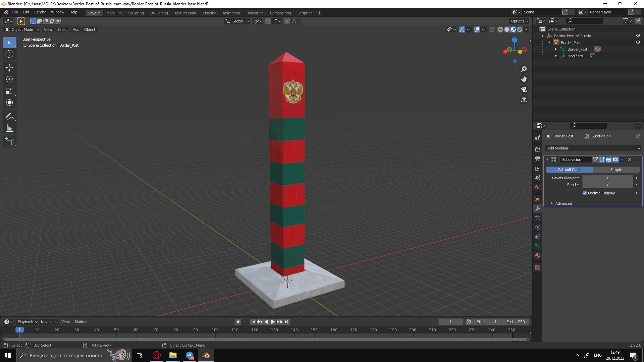Toggle Optimal Display checkbox

pyautogui.click(x=585, y=193)
